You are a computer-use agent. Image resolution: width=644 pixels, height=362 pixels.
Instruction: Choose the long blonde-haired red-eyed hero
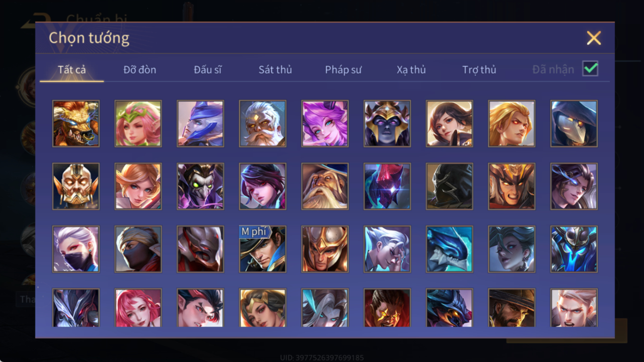(x=512, y=124)
